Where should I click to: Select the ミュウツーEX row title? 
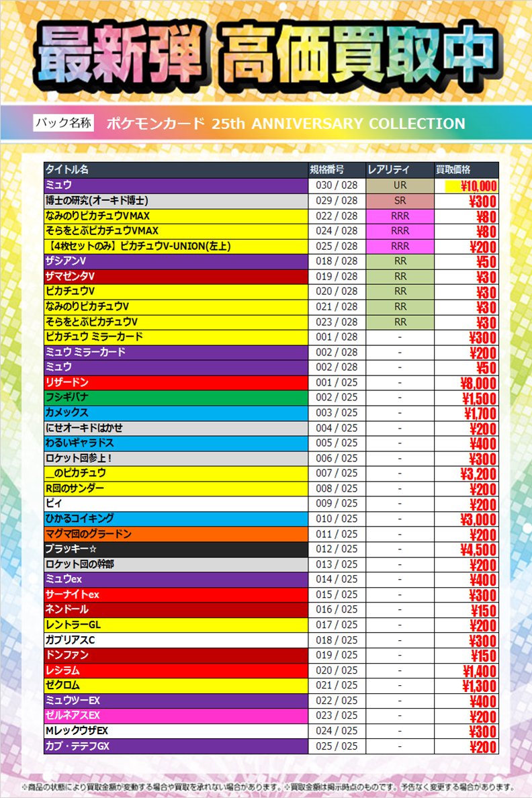pos(175,701)
